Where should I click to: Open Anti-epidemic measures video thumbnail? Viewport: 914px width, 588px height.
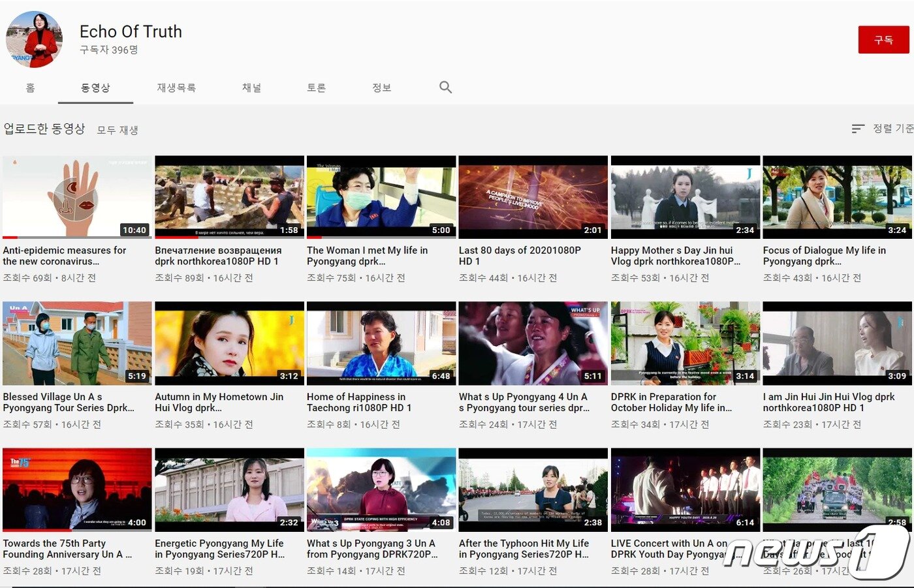click(77, 197)
